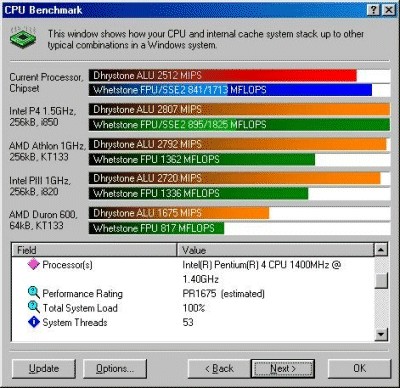Viewport: 400px width, 388px height.
Task: Click the blue Whetstone FPU/SSE2 current bar
Action: coord(230,90)
